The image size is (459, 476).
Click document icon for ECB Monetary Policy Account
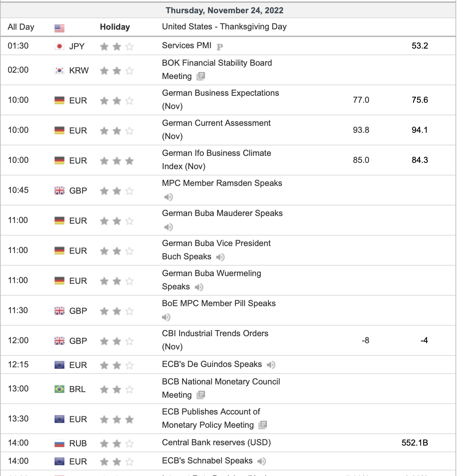263,425
